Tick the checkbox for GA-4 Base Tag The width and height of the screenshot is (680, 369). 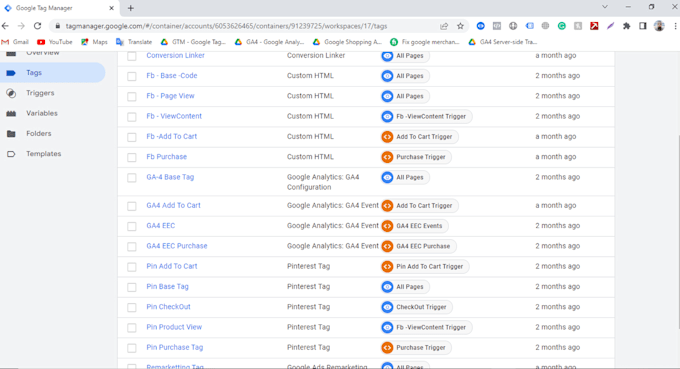[132, 178]
